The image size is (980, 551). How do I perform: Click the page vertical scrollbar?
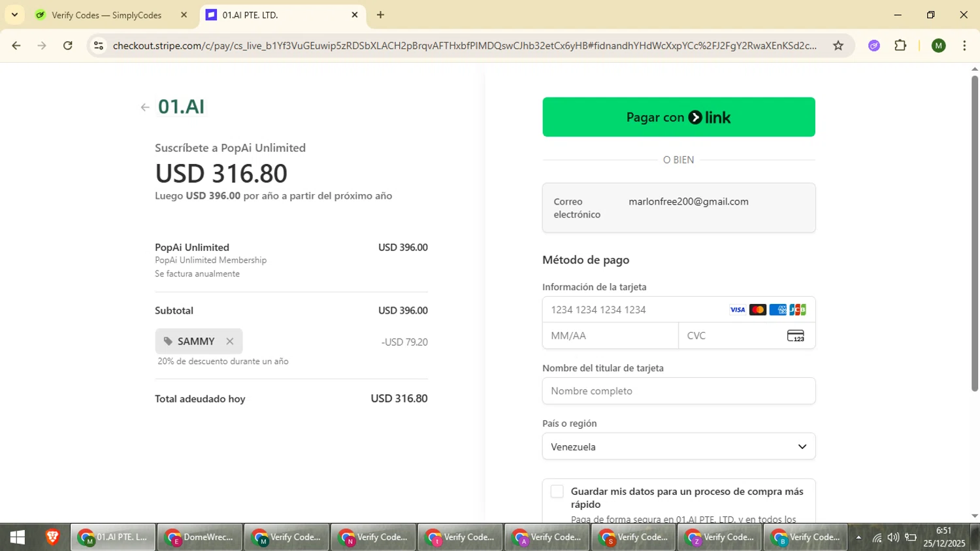click(x=974, y=233)
